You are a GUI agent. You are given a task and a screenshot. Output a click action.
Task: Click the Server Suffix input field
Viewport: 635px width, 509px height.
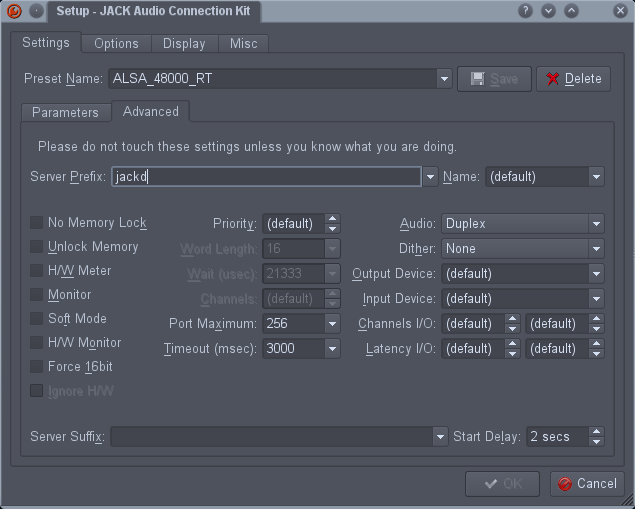[x=271, y=437]
